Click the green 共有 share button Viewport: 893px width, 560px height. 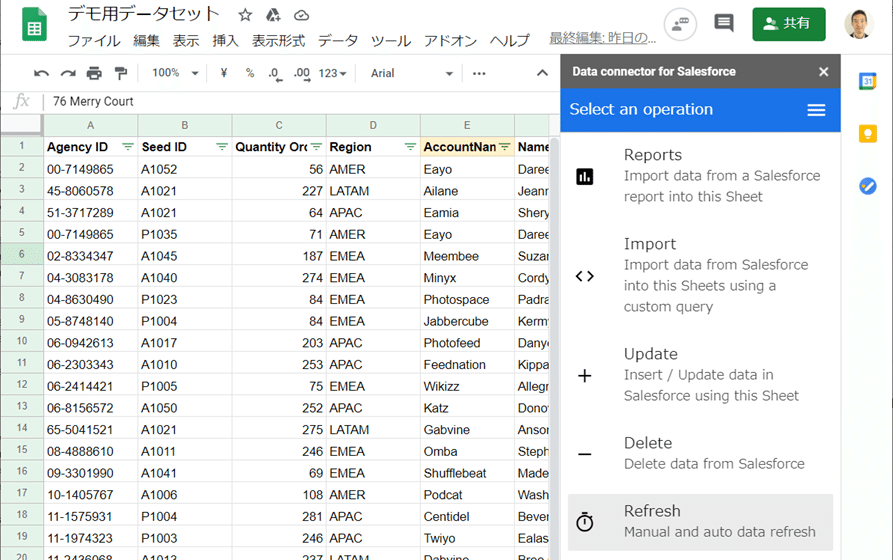pos(789,23)
